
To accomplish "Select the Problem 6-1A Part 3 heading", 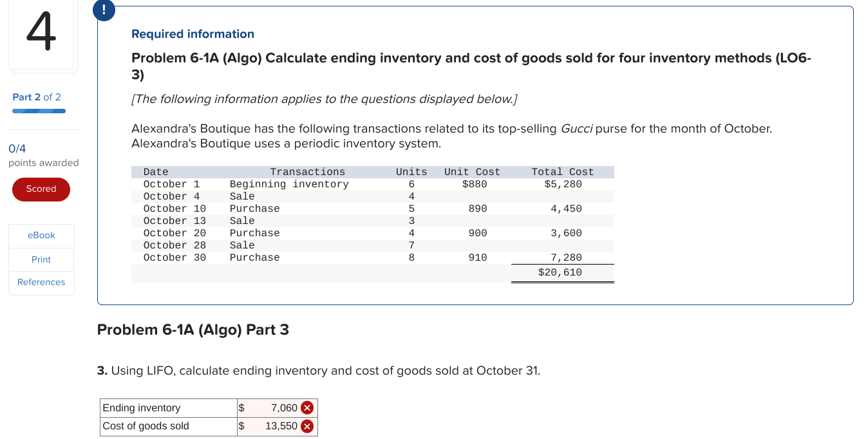I will [193, 329].
